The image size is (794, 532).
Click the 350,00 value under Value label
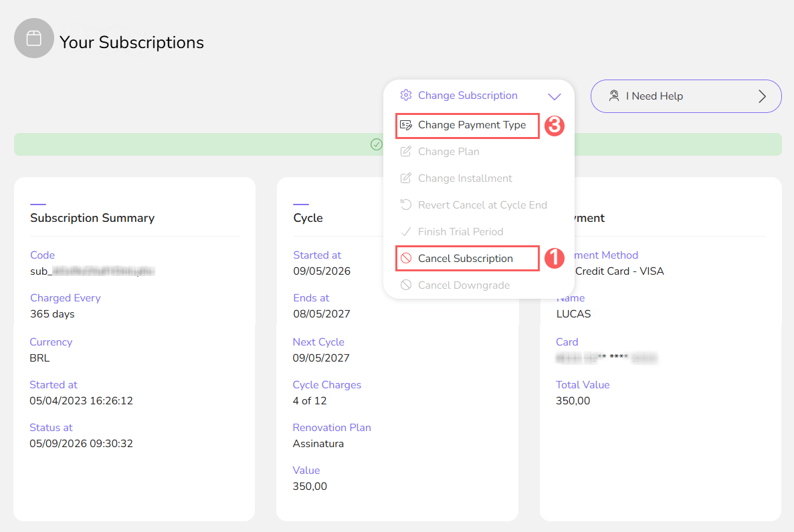click(310, 487)
